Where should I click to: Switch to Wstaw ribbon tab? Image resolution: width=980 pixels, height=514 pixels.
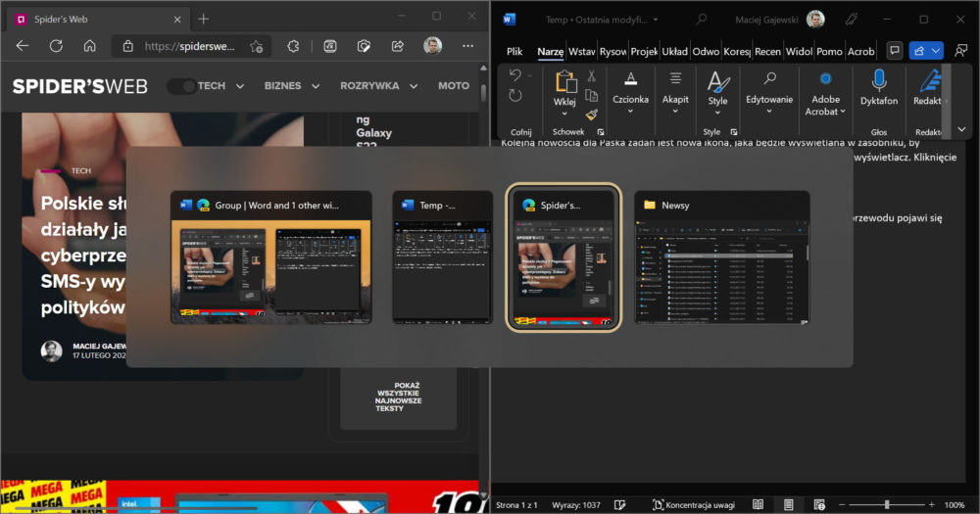pyautogui.click(x=581, y=51)
